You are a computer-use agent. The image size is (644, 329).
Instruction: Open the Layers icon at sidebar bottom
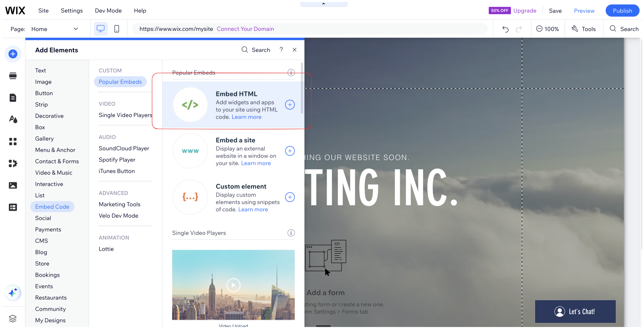tap(13, 319)
